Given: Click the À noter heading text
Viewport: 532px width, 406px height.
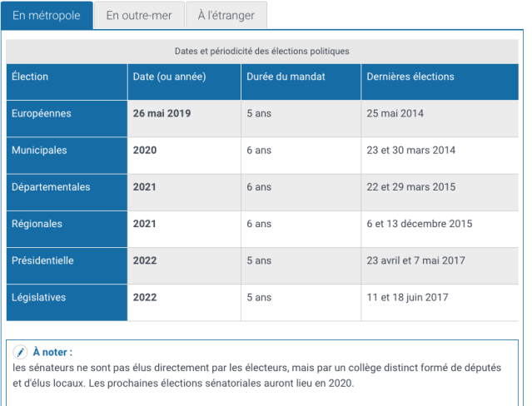Looking at the screenshot, I should click(52, 352).
